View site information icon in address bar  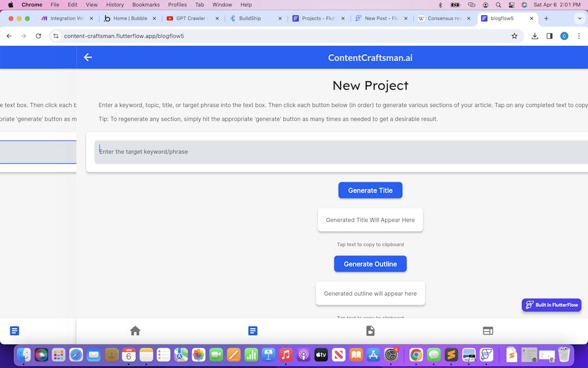point(56,36)
